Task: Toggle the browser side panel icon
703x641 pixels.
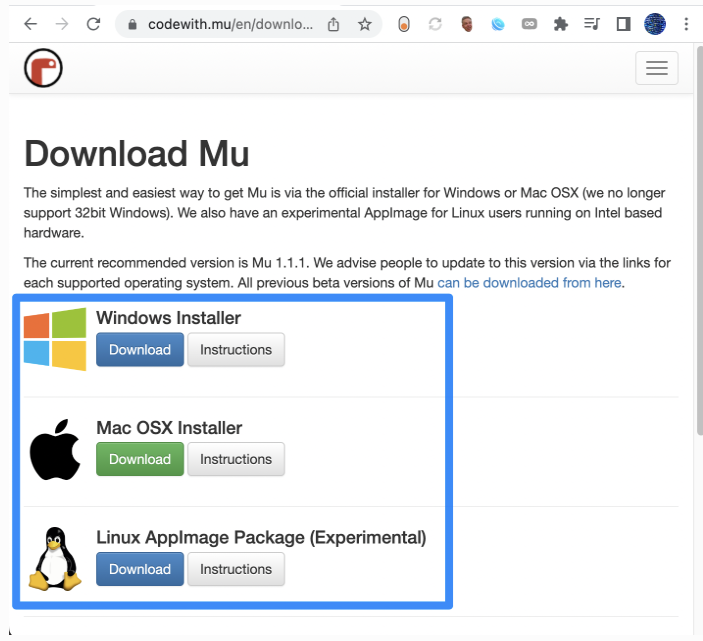Action: pos(623,24)
